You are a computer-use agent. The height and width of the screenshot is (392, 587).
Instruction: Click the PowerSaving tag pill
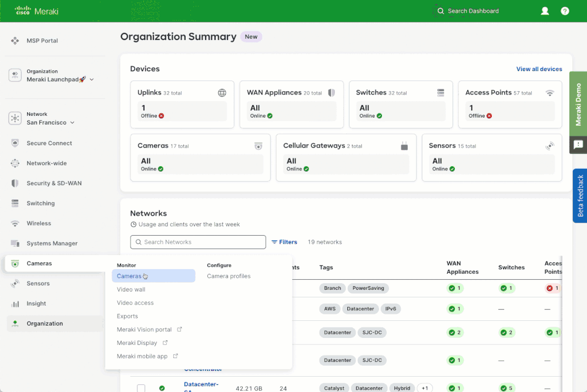tap(368, 289)
